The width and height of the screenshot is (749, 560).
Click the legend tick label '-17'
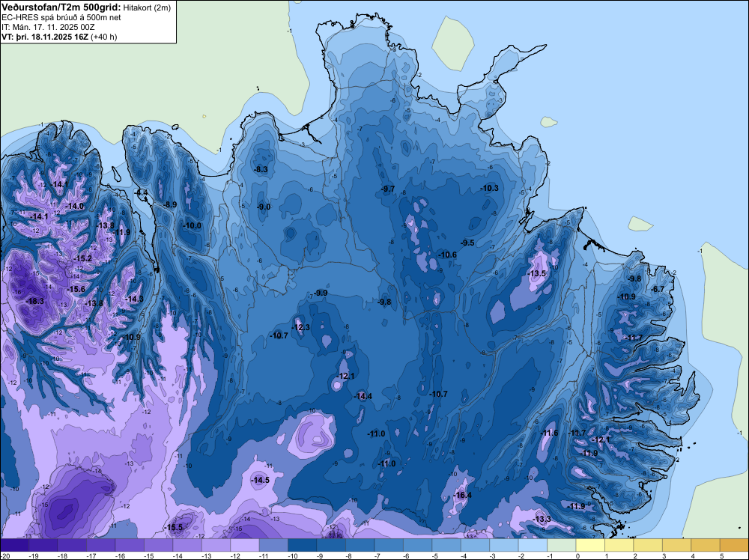click(91, 556)
